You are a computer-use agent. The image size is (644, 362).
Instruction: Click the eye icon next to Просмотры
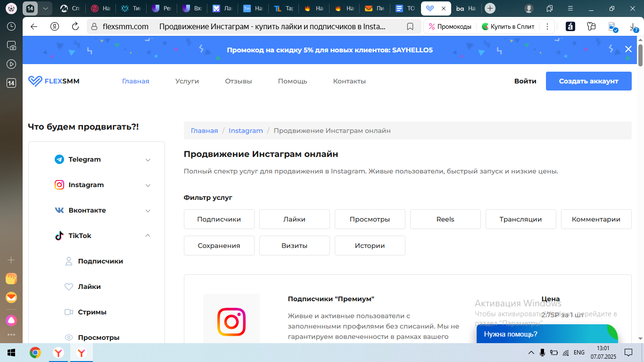tap(69, 337)
